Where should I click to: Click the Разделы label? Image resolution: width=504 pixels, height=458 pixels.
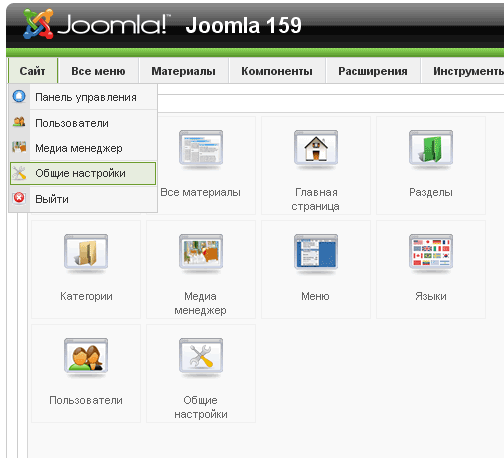coord(431,192)
